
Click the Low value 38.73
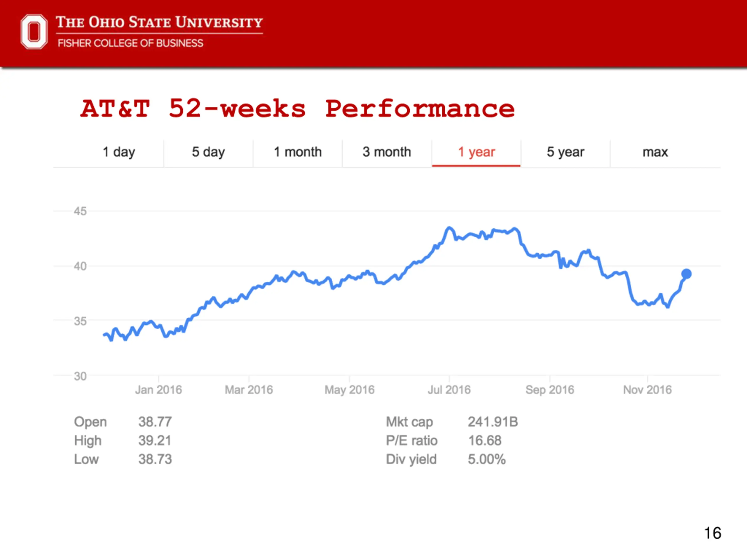[x=155, y=459]
